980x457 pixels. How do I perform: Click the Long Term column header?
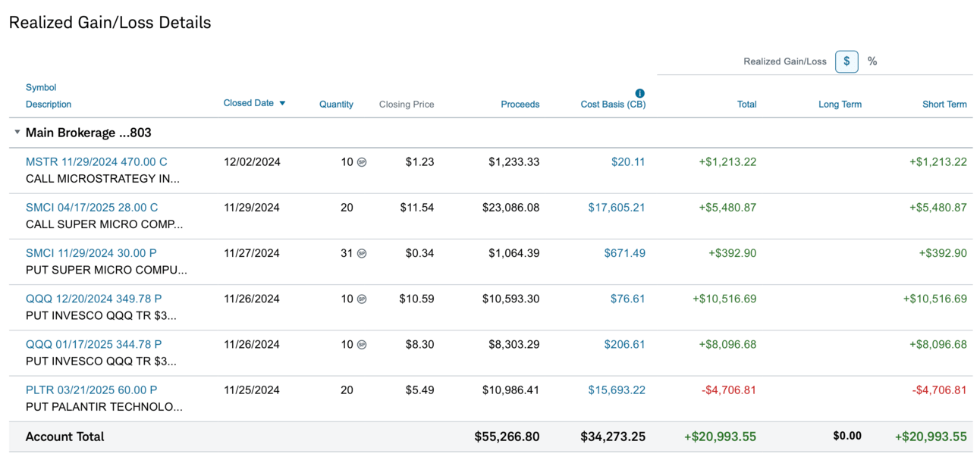coord(840,105)
